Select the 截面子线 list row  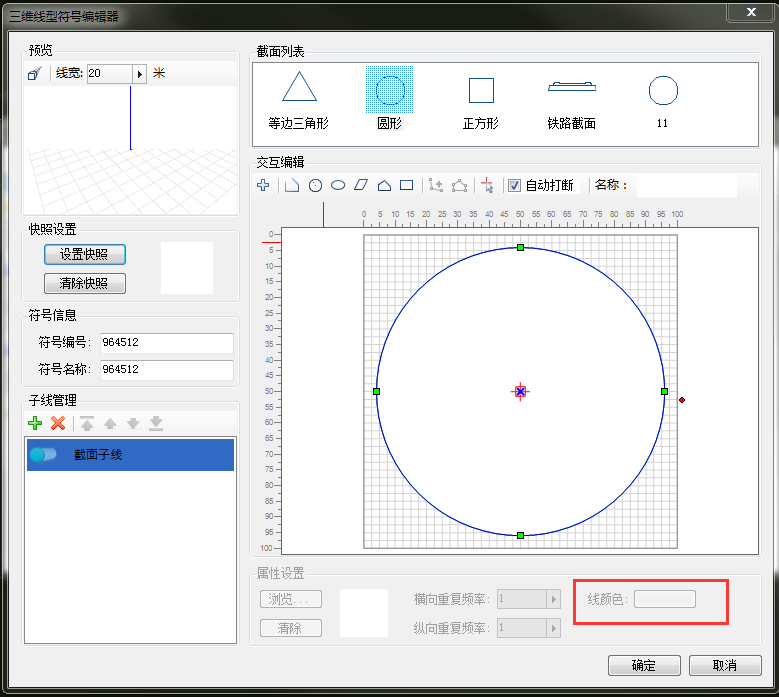[x=130, y=455]
